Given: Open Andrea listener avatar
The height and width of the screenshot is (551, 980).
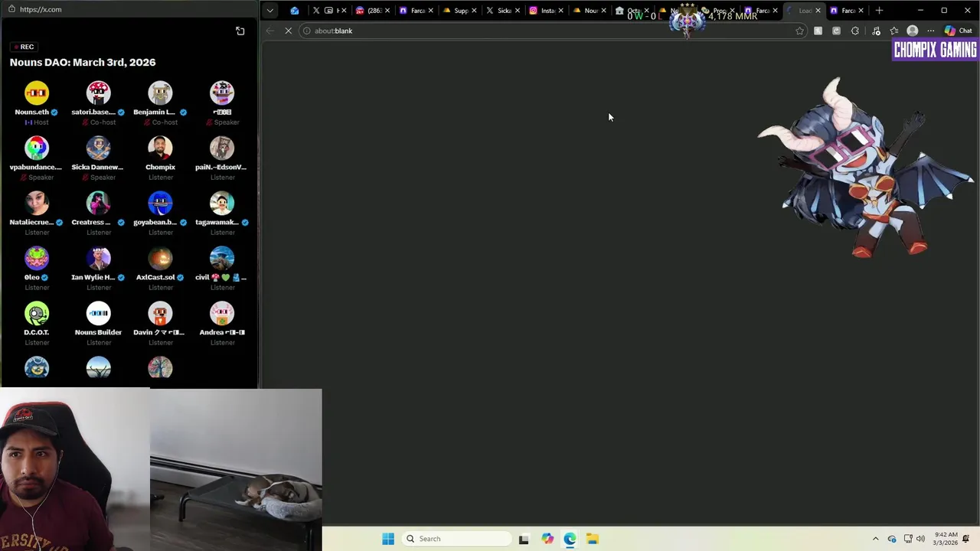Looking at the screenshot, I should 222,313.
